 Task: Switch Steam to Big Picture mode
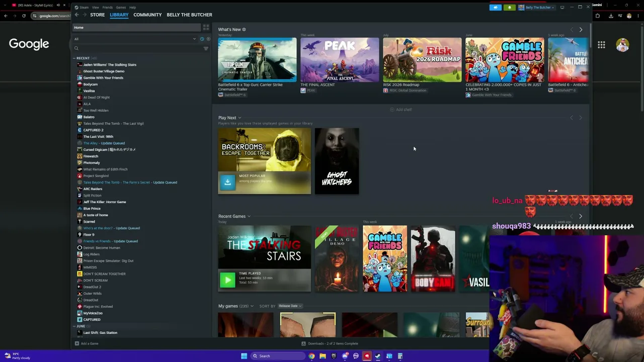[562, 8]
